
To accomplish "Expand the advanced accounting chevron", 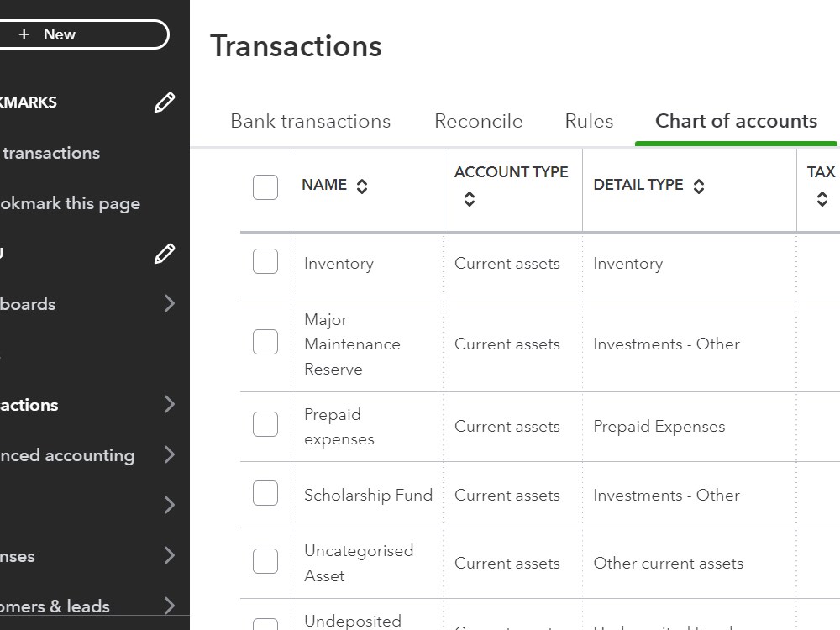I will (170, 454).
